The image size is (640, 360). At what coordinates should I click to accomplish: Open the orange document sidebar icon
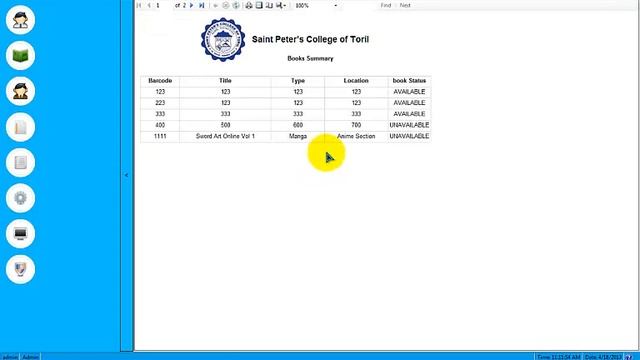20,127
